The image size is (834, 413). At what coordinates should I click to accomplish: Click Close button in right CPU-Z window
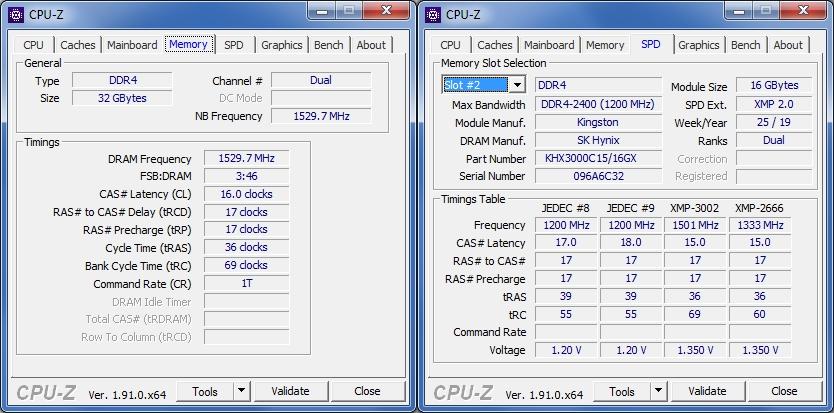(784, 391)
